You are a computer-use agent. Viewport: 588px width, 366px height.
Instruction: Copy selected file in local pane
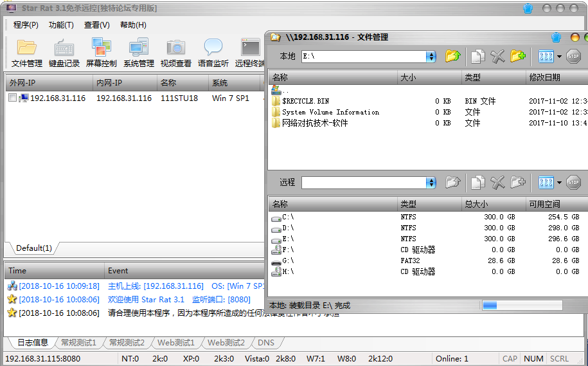coord(477,57)
